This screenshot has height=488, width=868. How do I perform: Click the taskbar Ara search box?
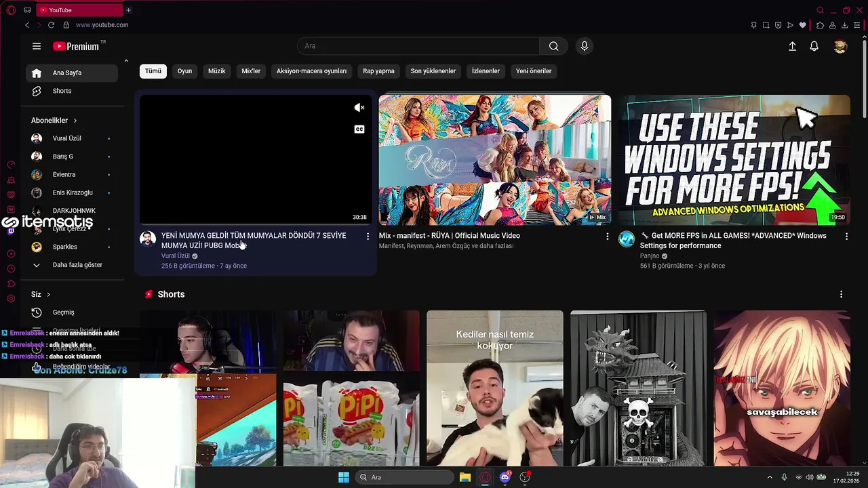[x=405, y=477]
